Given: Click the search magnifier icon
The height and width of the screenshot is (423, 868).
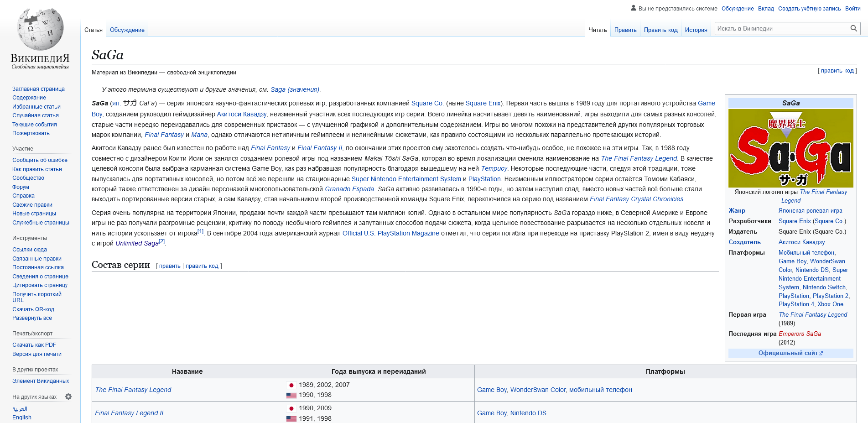Looking at the screenshot, I should point(853,28).
